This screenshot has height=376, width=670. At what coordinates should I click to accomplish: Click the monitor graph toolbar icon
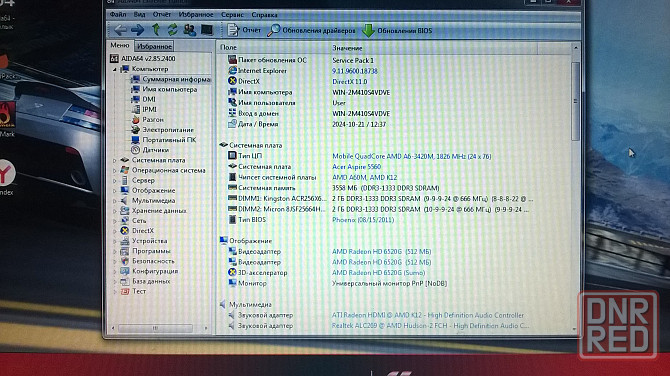click(207, 30)
